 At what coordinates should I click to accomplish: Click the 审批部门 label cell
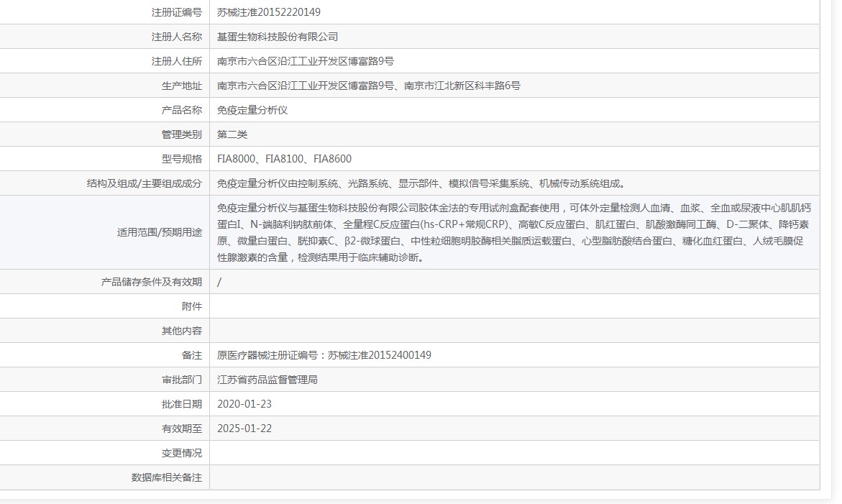(x=182, y=380)
